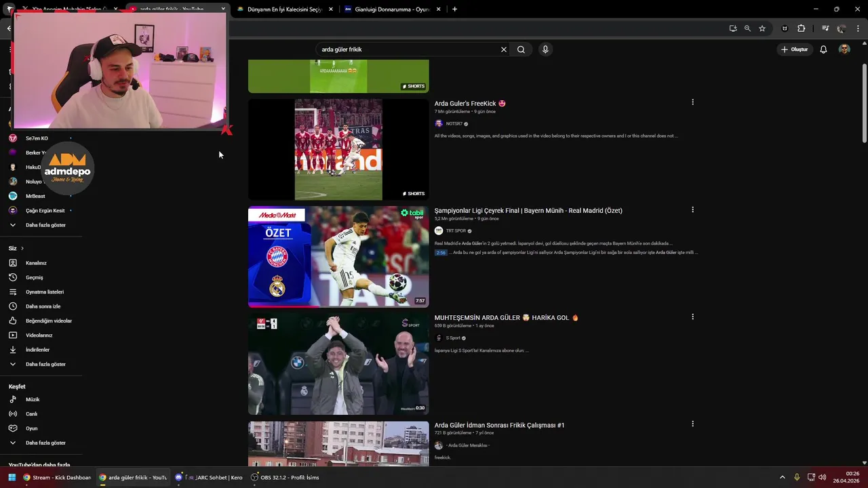
Task: Start voice search with the microphone
Action: pyautogui.click(x=545, y=49)
